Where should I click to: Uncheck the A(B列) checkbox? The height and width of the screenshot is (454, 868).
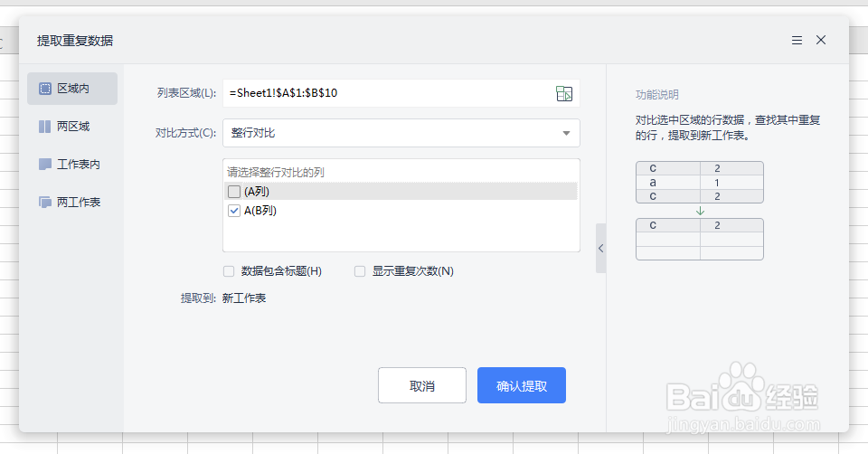point(234,211)
